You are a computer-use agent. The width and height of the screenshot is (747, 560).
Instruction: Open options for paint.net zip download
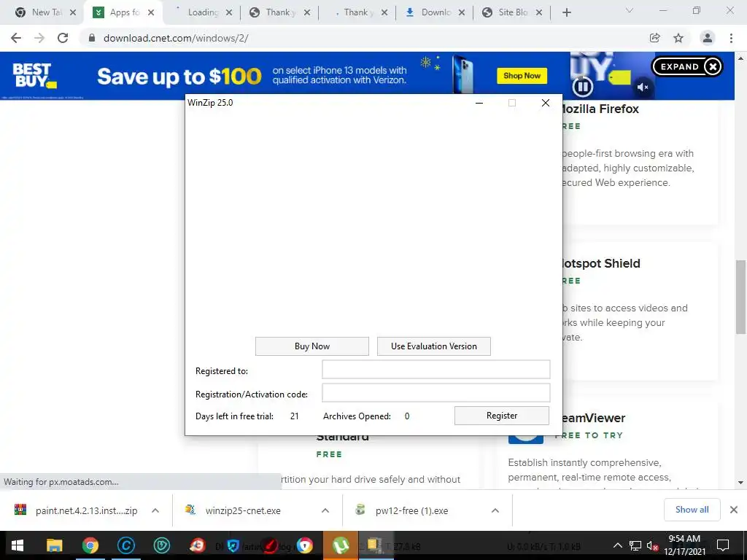click(155, 510)
